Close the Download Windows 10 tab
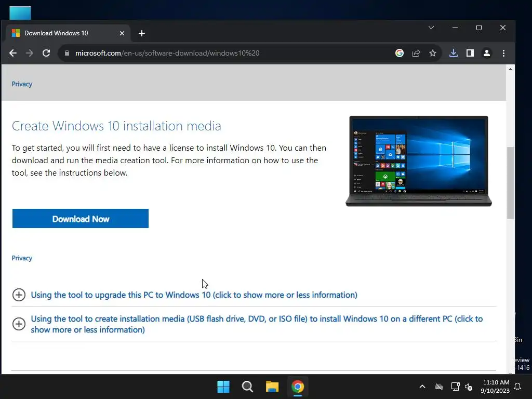532x399 pixels. coord(122,33)
